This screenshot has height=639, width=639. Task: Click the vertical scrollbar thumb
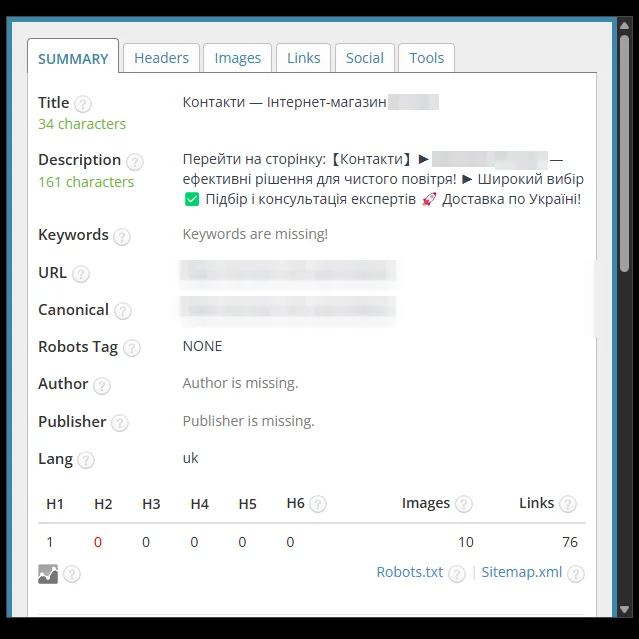[x=624, y=153]
